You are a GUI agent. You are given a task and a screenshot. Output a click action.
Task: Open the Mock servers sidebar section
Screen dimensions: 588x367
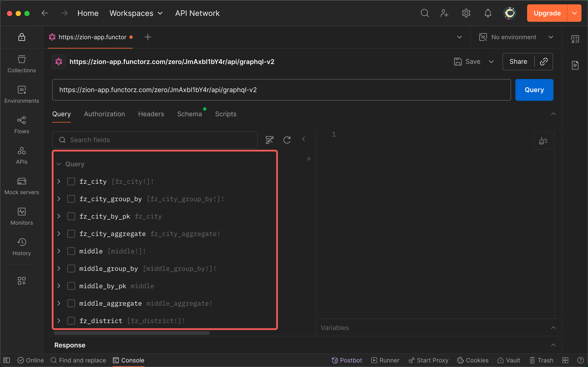(22, 186)
